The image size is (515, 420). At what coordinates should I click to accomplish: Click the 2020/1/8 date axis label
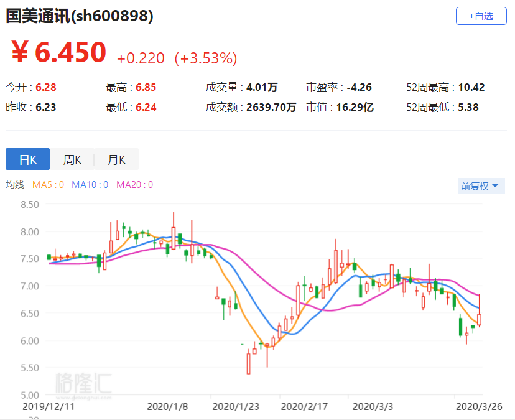pyautogui.click(x=167, y=406)
